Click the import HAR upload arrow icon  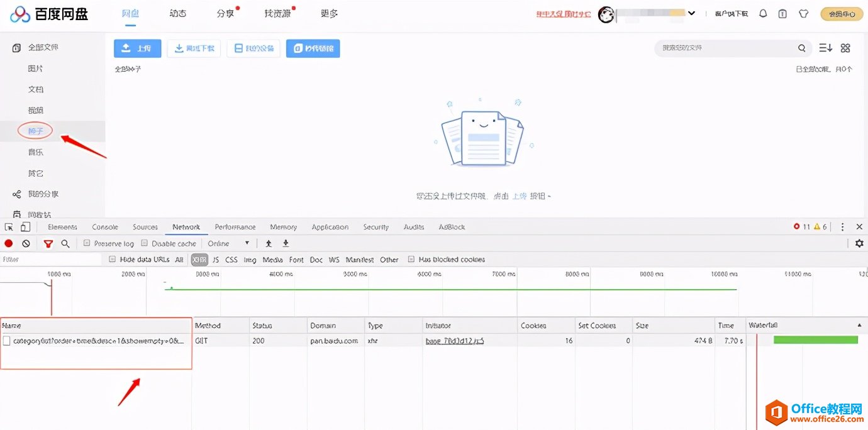(269, 243)
